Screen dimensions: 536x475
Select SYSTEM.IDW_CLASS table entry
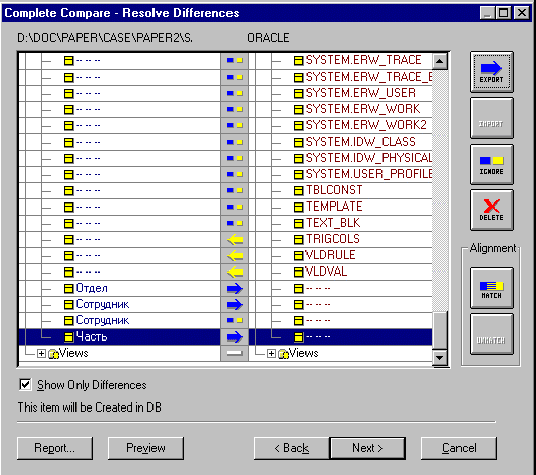(x=361, y=142)
